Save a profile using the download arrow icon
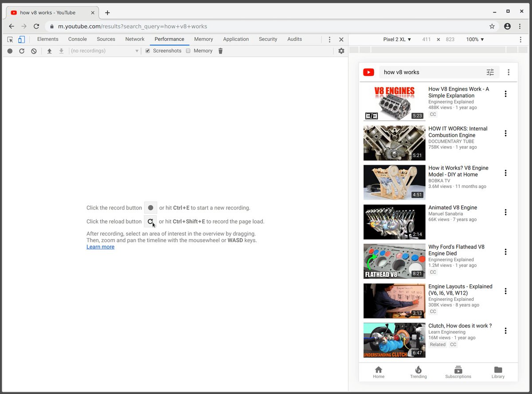 click(61, 51)
